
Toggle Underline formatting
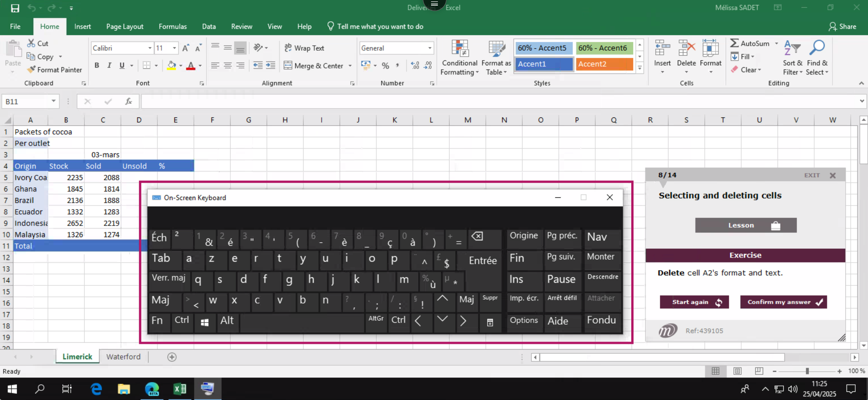coord(122,65)
